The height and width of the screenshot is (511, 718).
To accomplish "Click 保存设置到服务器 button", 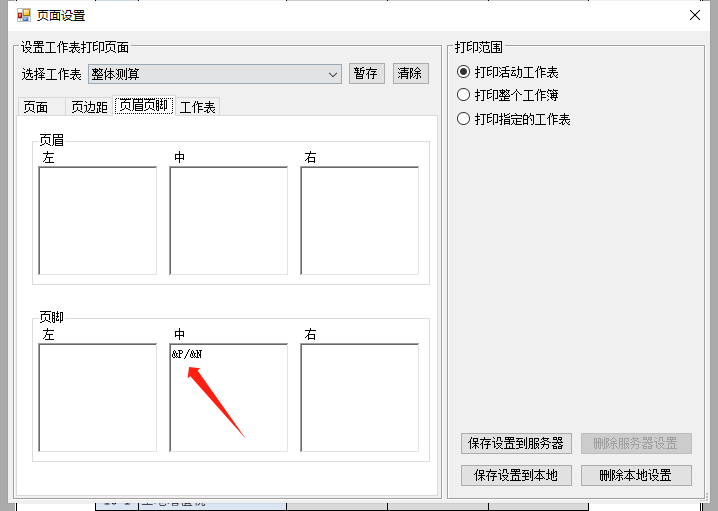I will click(517, 443).
